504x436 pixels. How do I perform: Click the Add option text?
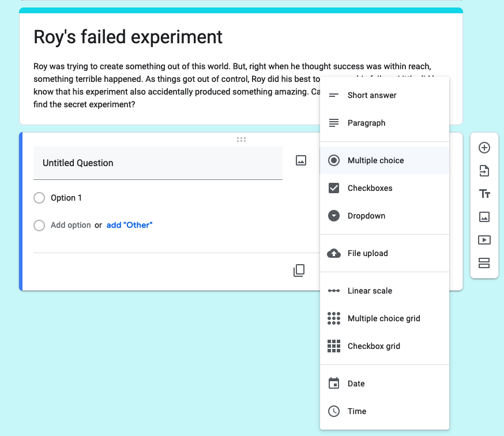(x=70, y=225)
